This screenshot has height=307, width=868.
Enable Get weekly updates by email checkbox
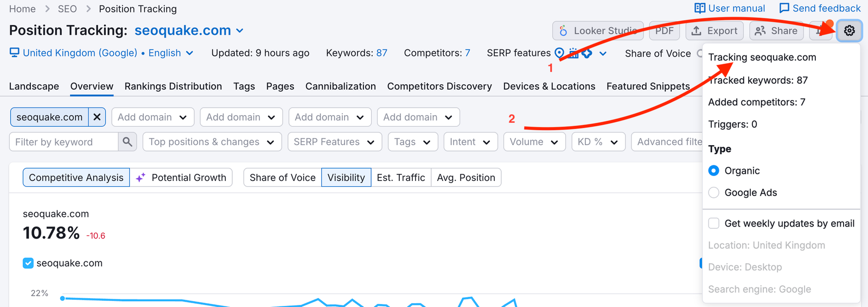(x=714, y=223)
